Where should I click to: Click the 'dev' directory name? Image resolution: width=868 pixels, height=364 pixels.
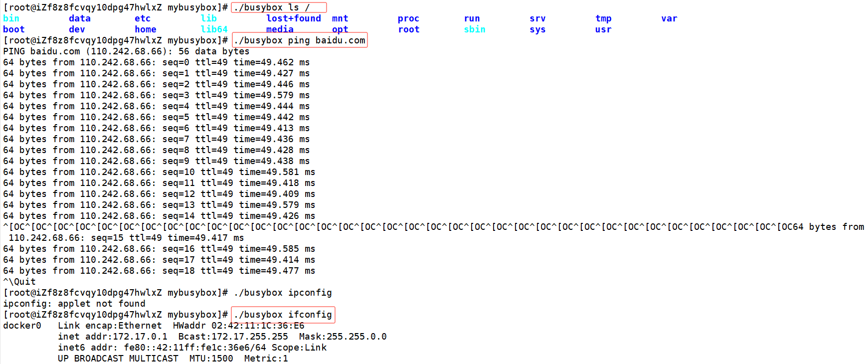pos(77,29)
